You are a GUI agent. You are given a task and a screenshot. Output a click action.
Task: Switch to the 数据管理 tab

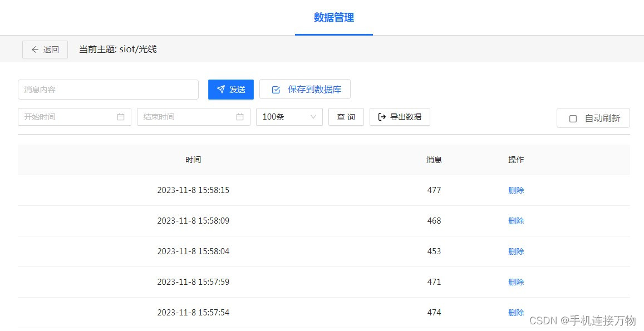point(333,17)
